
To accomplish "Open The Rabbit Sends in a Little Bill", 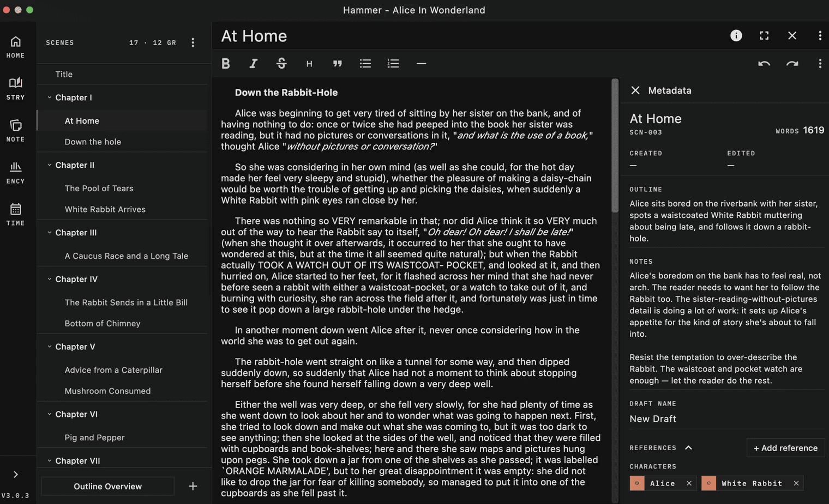I will (x=123, y=302).
